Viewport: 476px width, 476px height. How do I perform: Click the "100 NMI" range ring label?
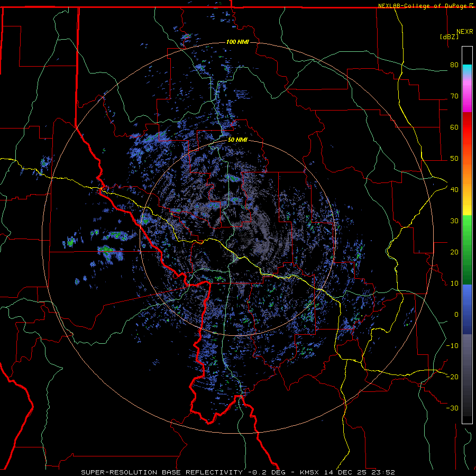(x=237, y=42)
